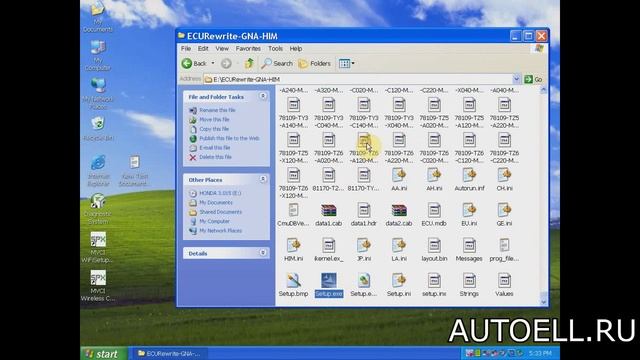The width and height of the screenshot is (640, 360).
Task: Click the Go button
Action: tap(533, 79)
